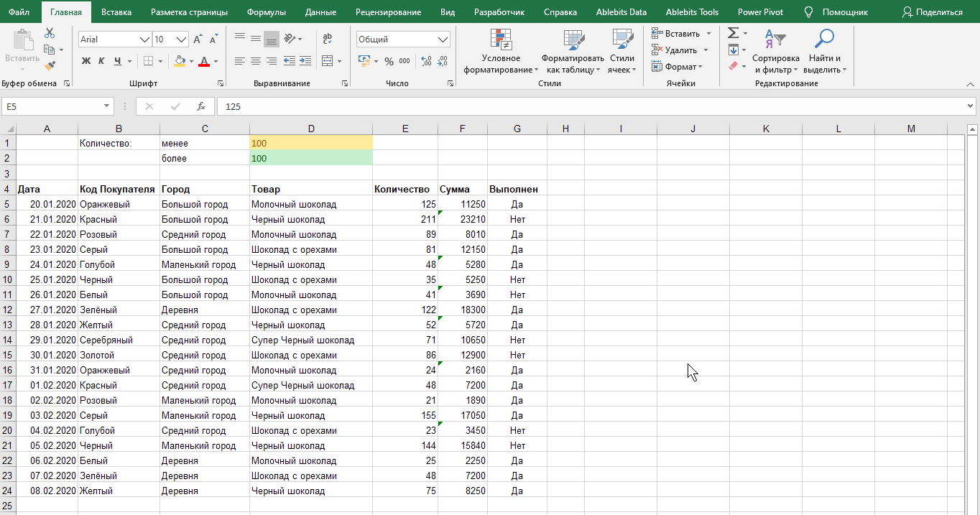Toggle center horizontal alignment
The width and height of the screenshot is (980, 515).
click(x=255, y=61)
